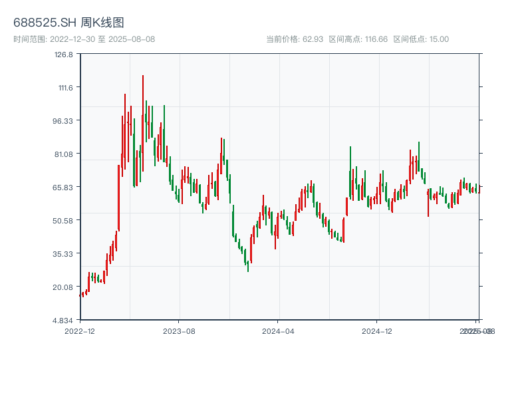Click the 126.8 y-axis price label

tap(64, 55)
